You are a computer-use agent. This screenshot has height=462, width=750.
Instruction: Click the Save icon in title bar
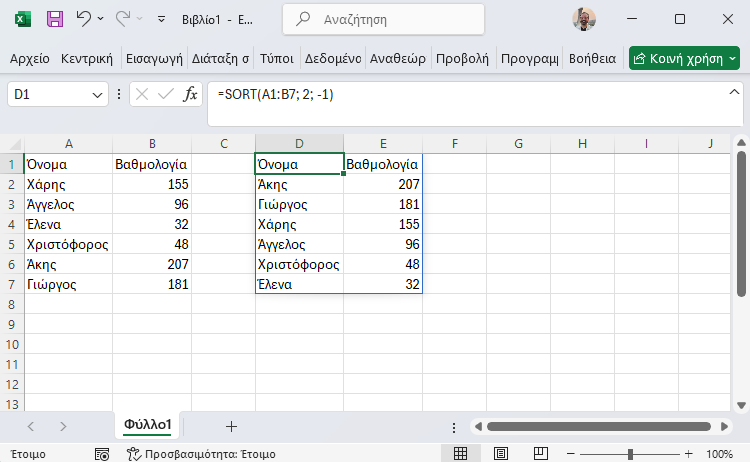pos(55,19)
